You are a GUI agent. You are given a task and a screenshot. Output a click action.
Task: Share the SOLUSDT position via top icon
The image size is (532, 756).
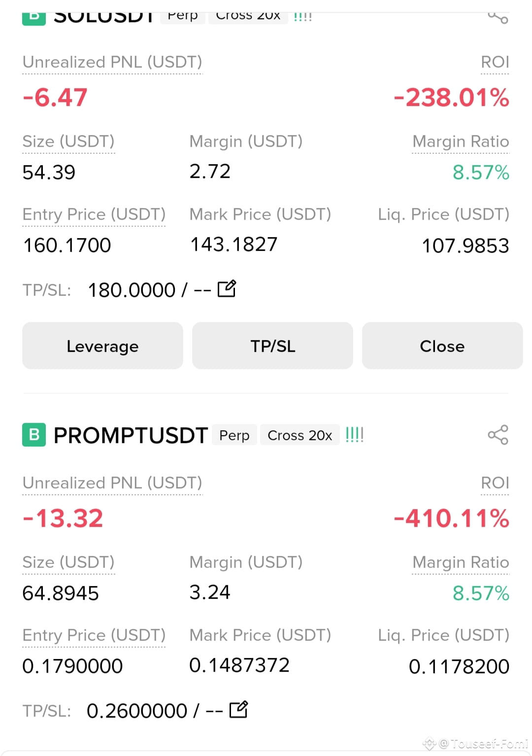(498, 18)
